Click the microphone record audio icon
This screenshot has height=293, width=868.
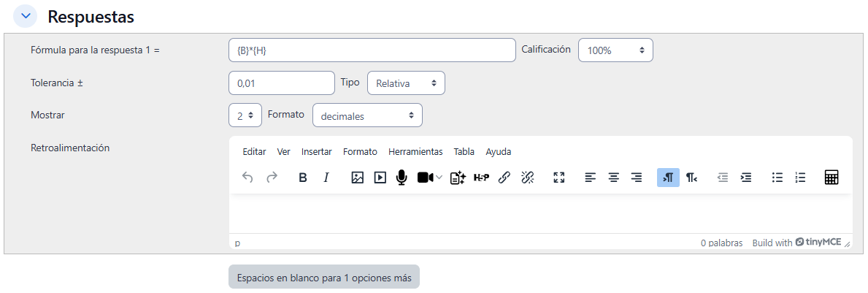click(x=401, y=178)
